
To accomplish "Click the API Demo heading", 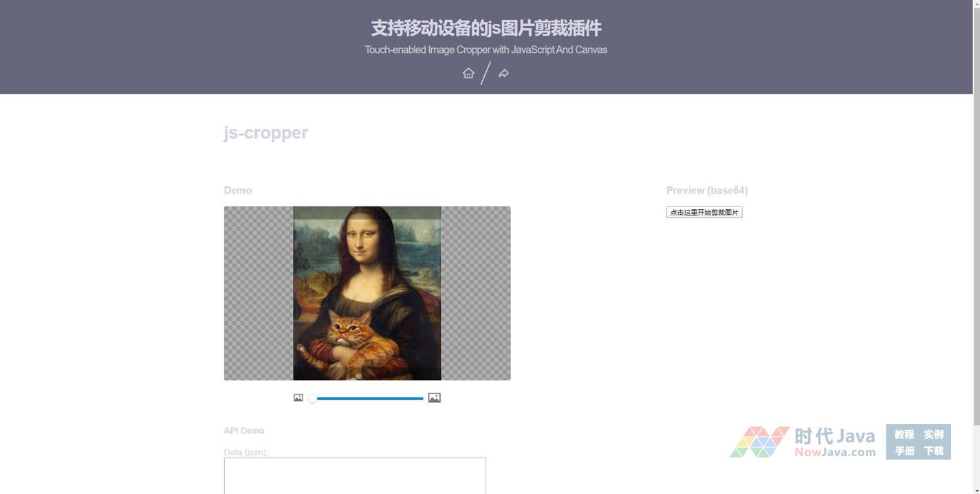I will click(x=244, y=431).
